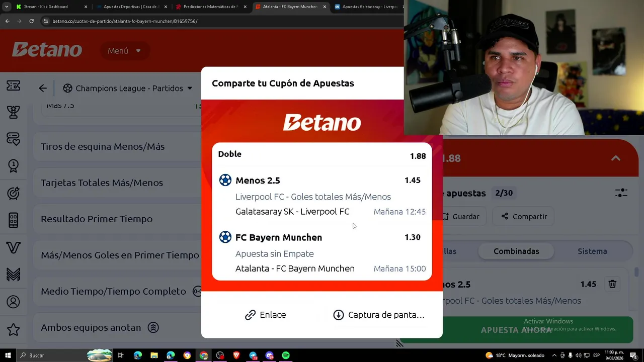Click the browser address bar URL

click(125, 21)
